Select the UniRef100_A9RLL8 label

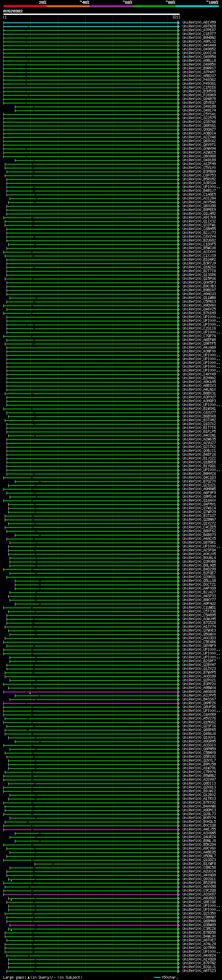(199, 60)
